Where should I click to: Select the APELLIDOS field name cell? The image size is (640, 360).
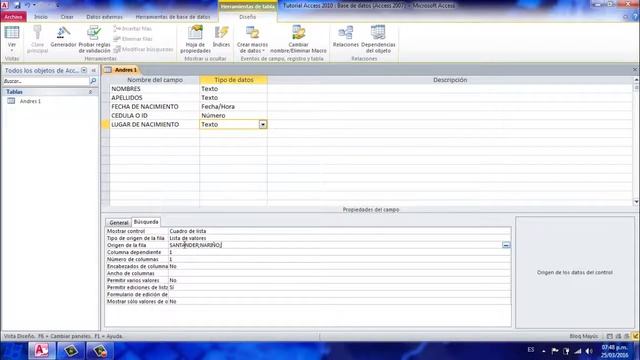154,98
